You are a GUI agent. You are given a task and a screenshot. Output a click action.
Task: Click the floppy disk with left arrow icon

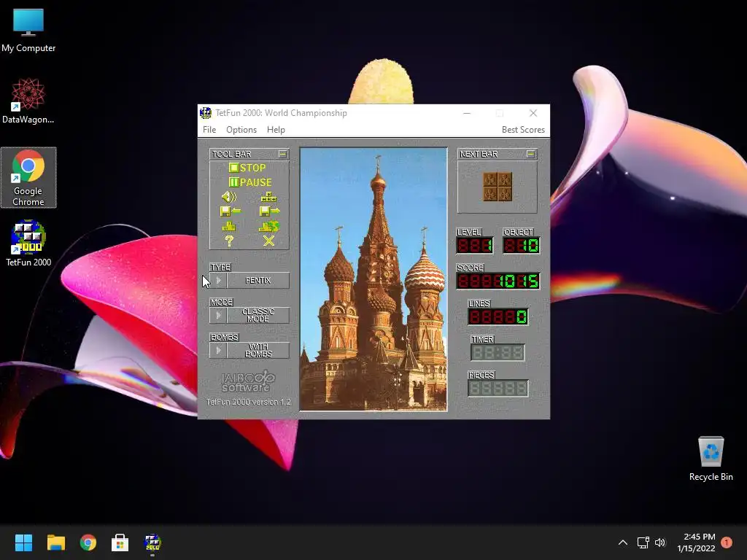[230, 211]
